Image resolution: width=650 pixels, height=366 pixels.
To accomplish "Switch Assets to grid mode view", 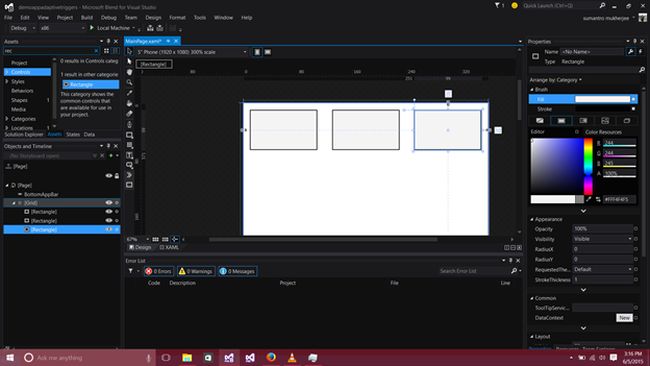I will tap(106, 51).
